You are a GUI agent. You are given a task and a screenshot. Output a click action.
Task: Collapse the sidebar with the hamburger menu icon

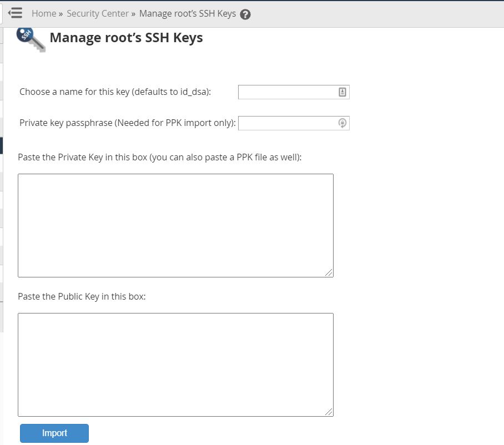(x=15, y=13)
